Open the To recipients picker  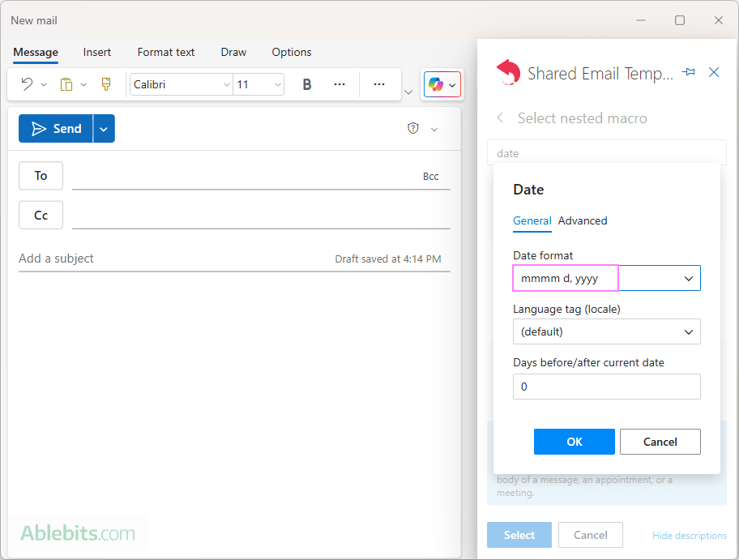click(x=41, y=175)
